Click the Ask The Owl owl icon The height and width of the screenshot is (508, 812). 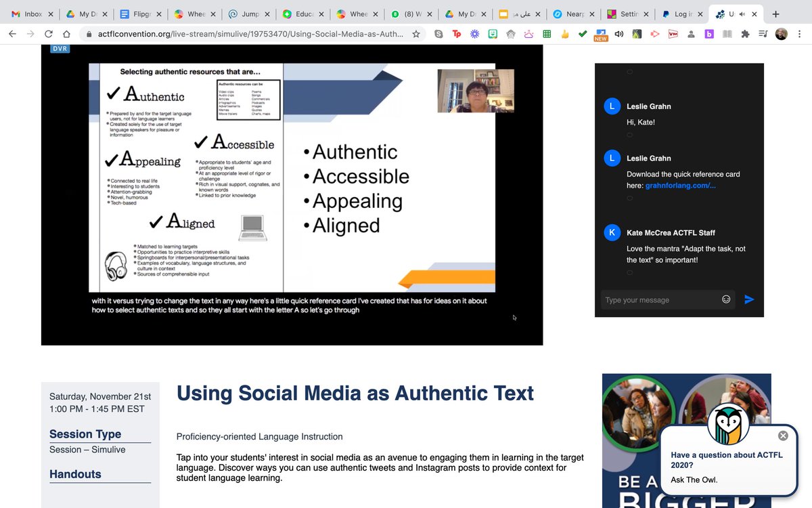click(x=729, y=424)
